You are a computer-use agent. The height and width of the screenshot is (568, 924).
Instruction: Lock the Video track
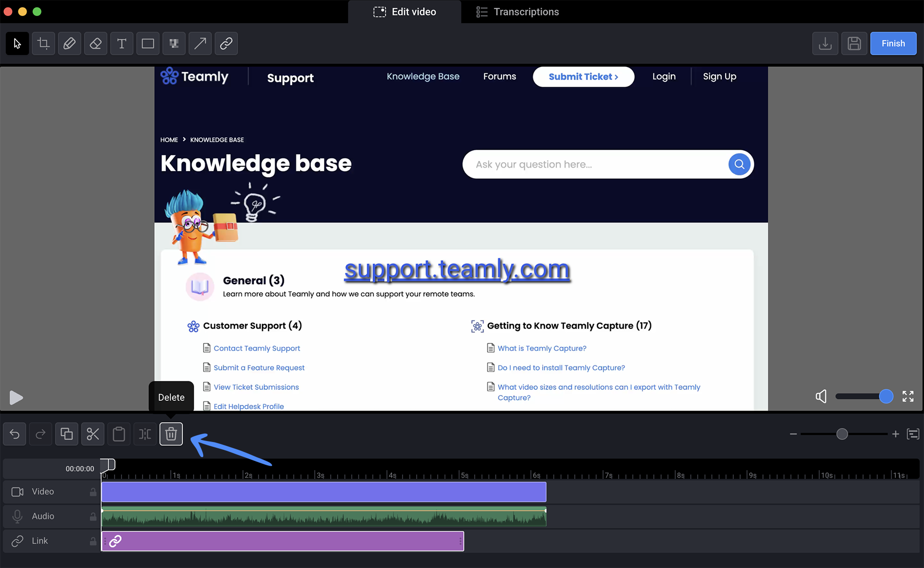(x=93, y=491)
